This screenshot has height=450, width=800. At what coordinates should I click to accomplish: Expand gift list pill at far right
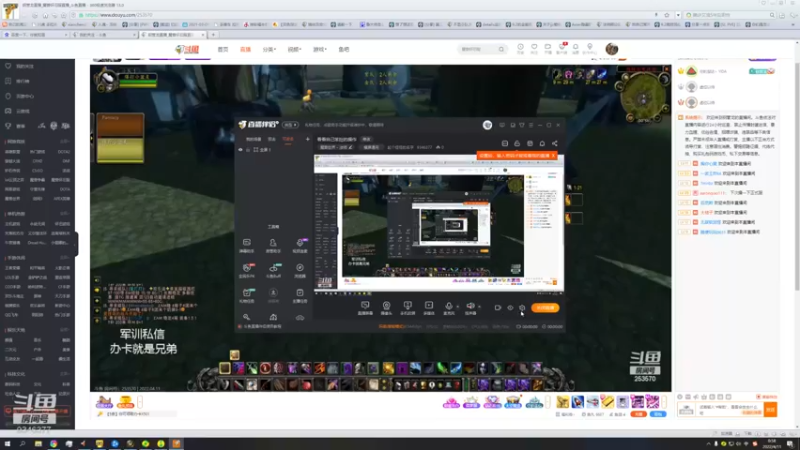click(x=664, y=403)
